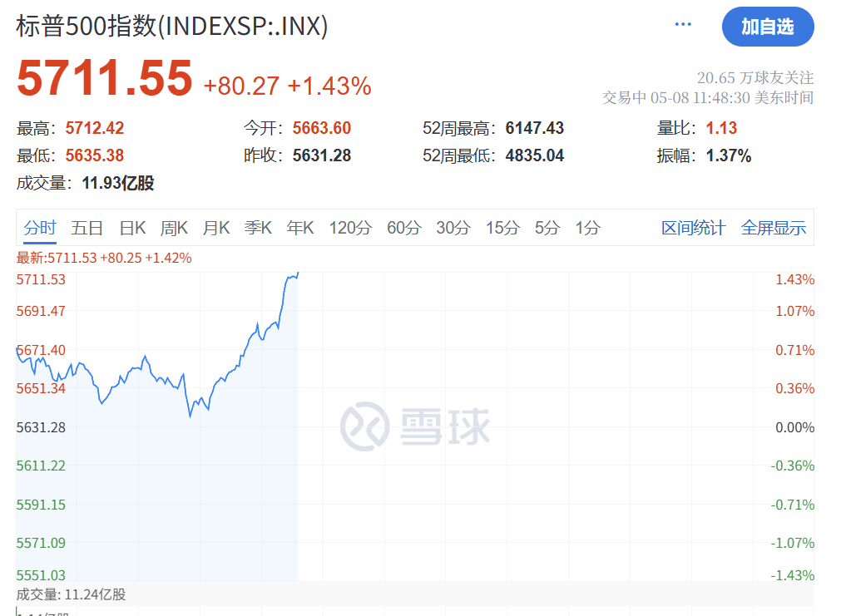Click the 52周最低 value 4835.04
This screenshot has height=616, width=851.
(x=535, y=155)
